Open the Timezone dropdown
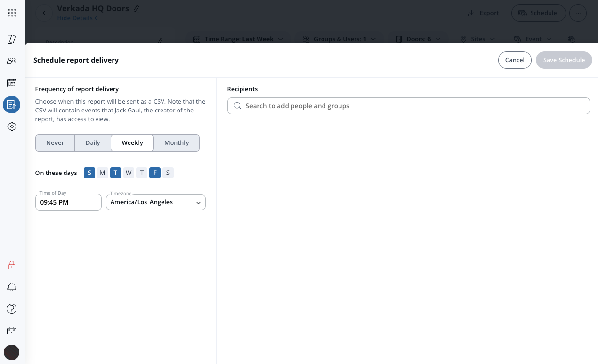The image size is (598, 364). (x=156, y=203)
